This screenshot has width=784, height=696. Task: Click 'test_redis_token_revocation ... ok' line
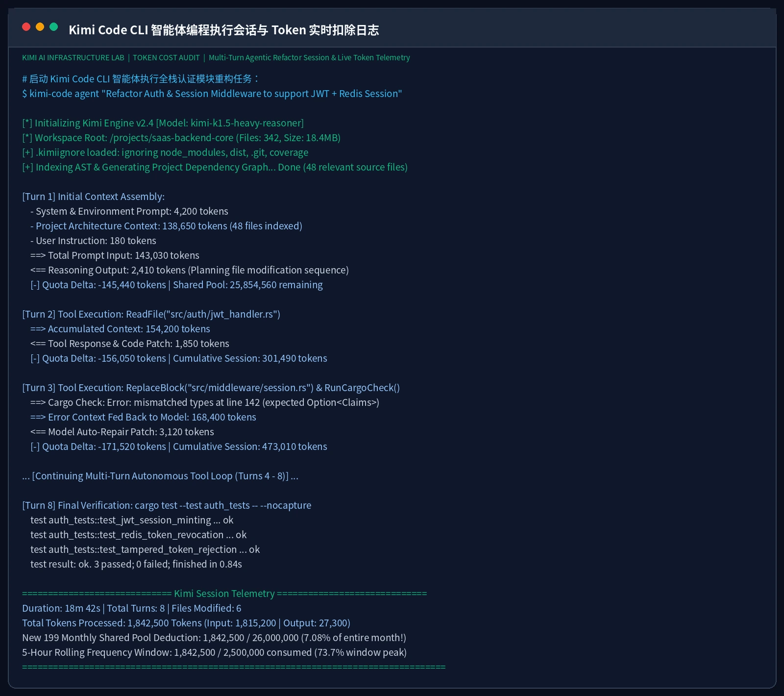[138, 535]
